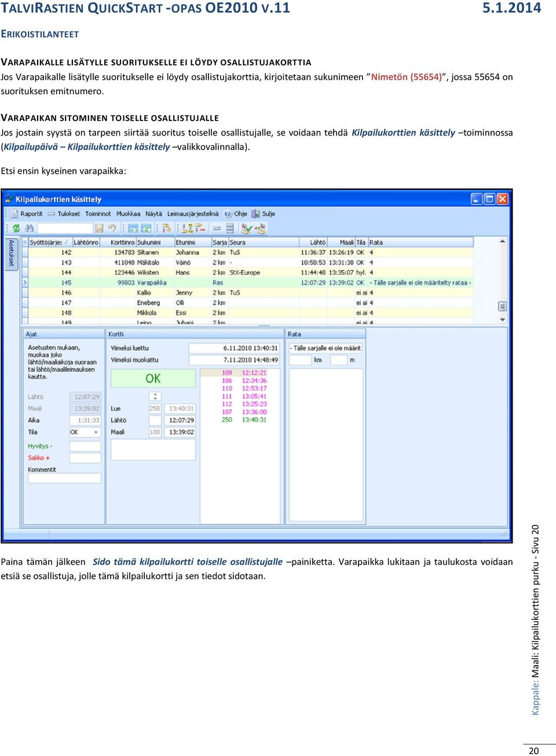Click the checkmark card icon at the toolbar's right

[247, 228]
